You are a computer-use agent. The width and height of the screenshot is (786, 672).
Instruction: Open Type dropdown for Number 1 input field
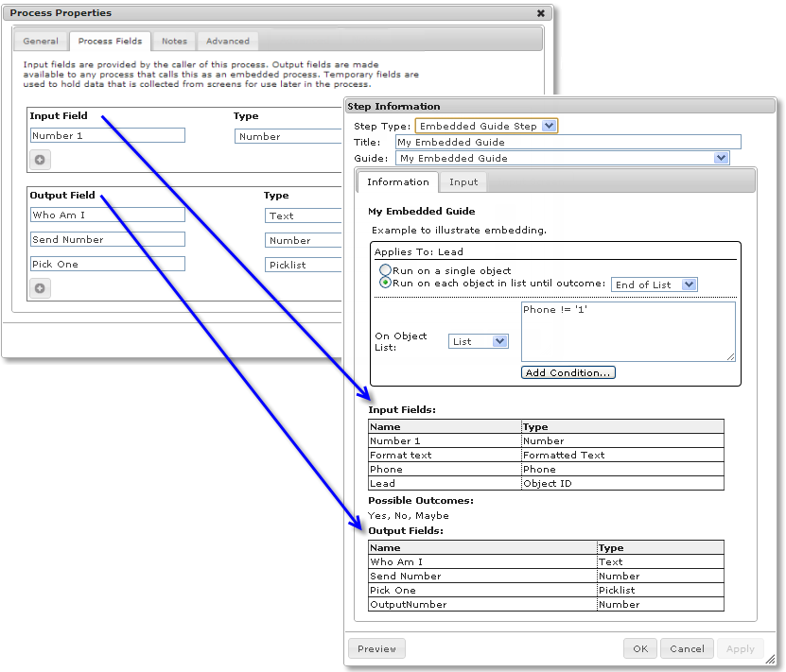coord(288,136)
